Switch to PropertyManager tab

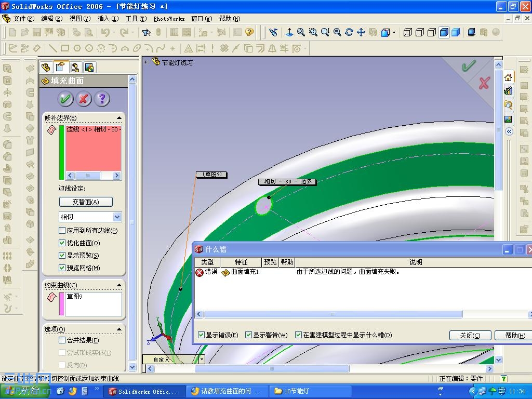[x=60, y=67]
